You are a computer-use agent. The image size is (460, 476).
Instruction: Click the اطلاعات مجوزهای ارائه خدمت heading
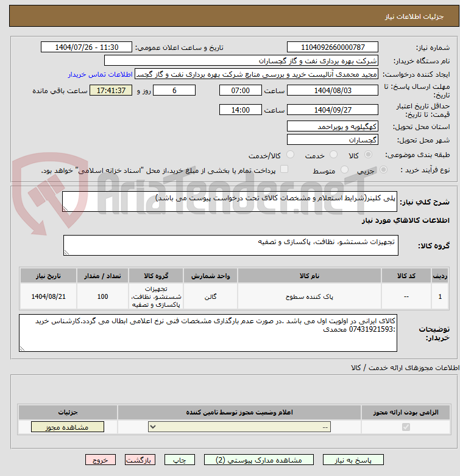tap(405, 368)
